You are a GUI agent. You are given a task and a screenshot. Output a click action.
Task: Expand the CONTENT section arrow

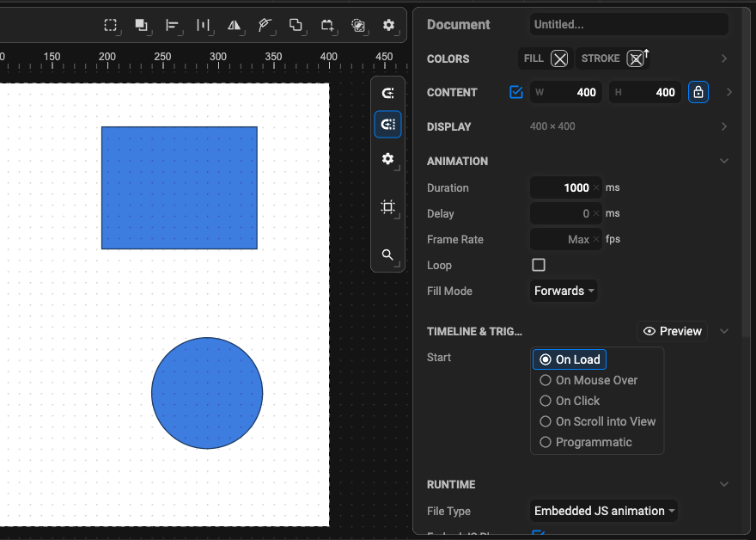coord(729,92)
